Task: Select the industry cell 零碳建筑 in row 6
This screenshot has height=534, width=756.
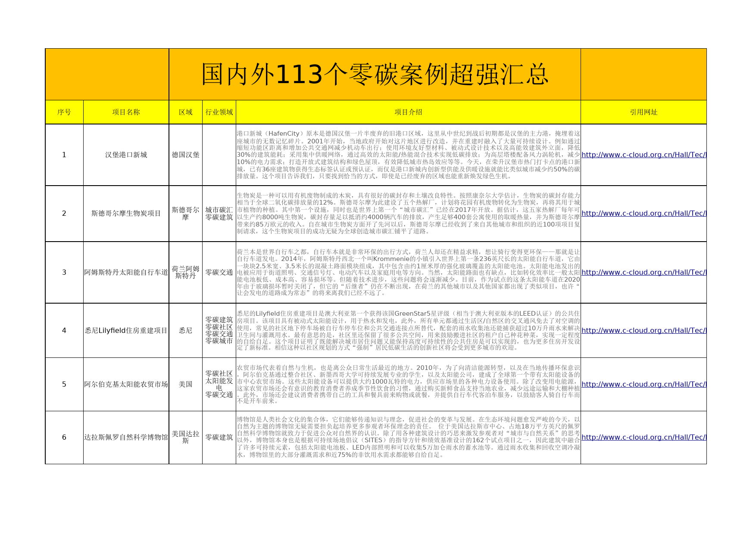Action: [x=219, y=438]
